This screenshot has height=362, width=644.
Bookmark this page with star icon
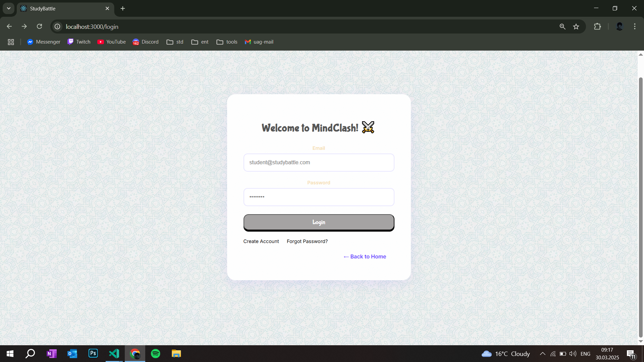tap(576, 26)
